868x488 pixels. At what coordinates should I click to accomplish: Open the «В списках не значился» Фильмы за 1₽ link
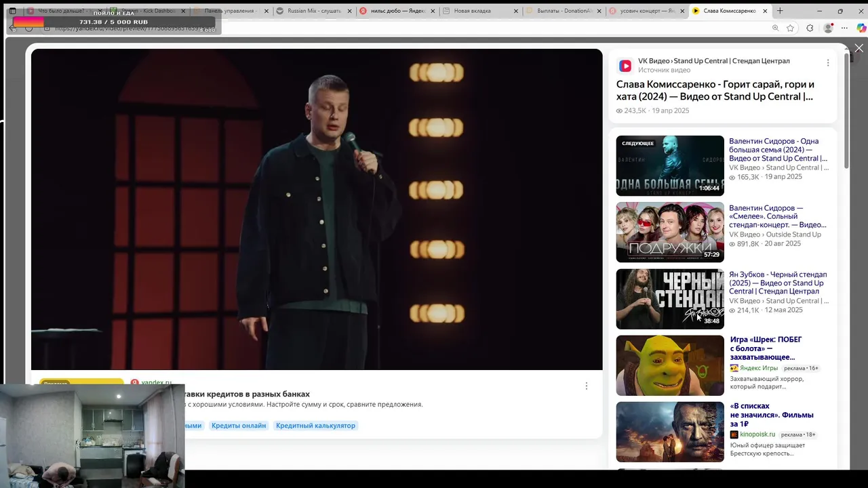772,415
